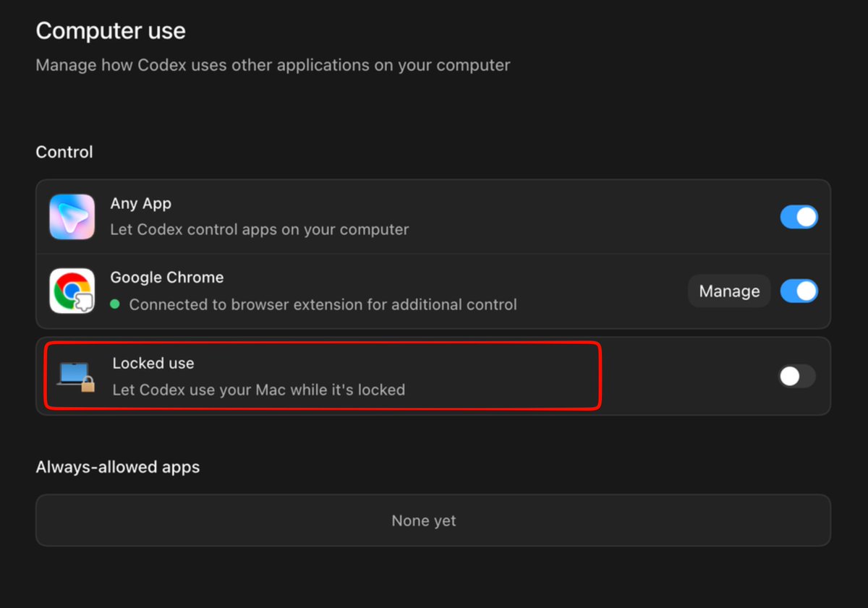The height and width of the screenshot is (608, 868).
Task: Enable the Locked use toggle
Action: point(796,376)
